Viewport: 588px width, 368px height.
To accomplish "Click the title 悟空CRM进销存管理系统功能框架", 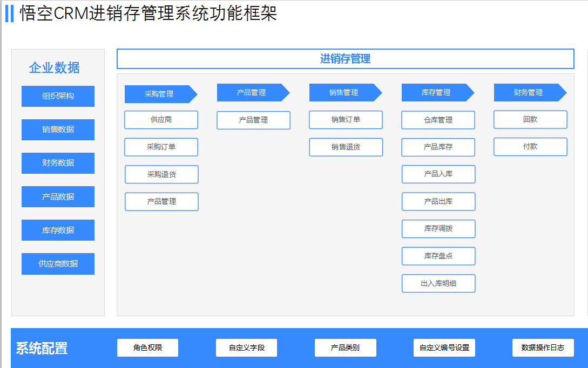I will (x=148, y=13).
